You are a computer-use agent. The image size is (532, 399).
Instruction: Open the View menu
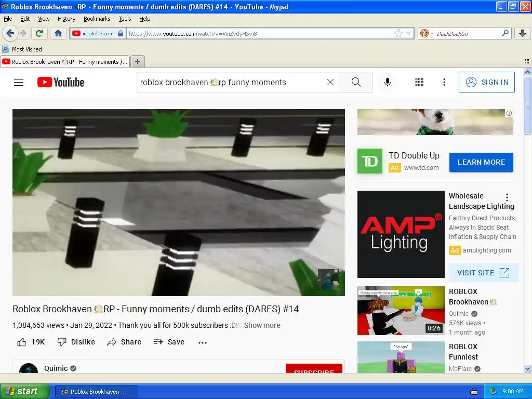pyautogui.click(x=44, y=19)
